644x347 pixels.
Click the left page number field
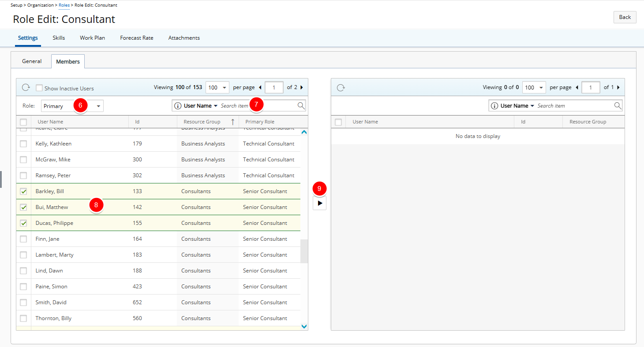pyautogui.click(x=274, y=87)
